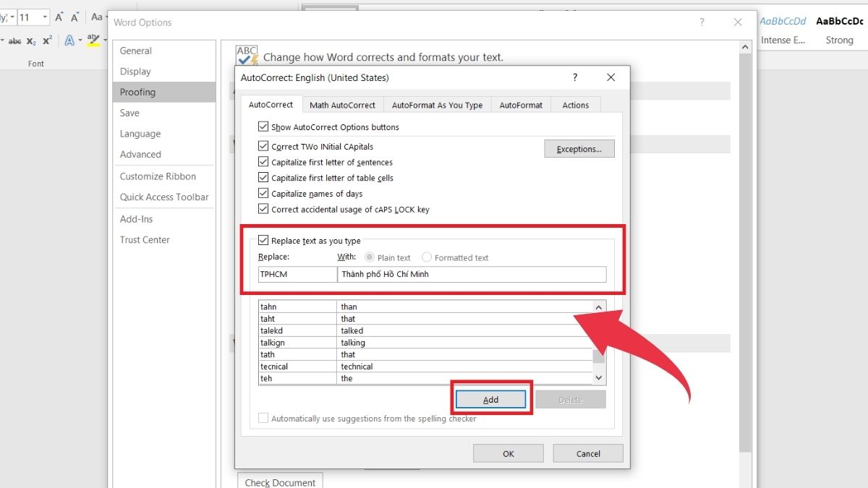
Task: Open Advanced category in Word Options
Action: click(x=164, y=154)
